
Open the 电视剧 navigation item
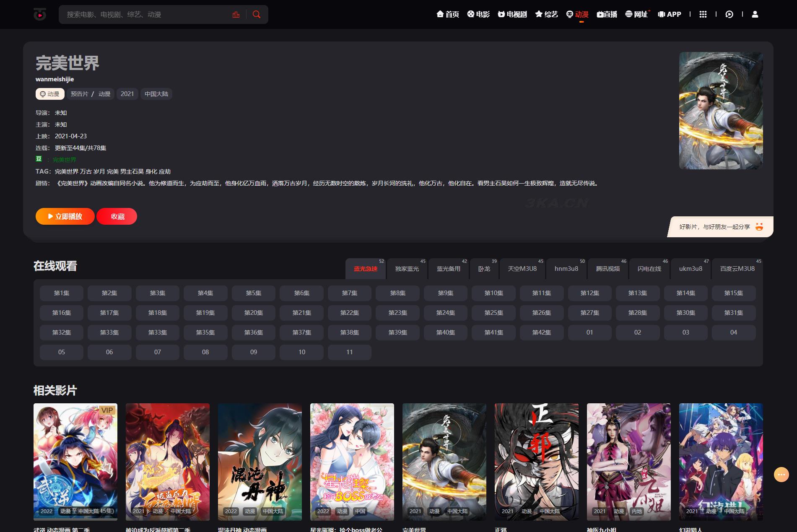(x=512, y=14)
